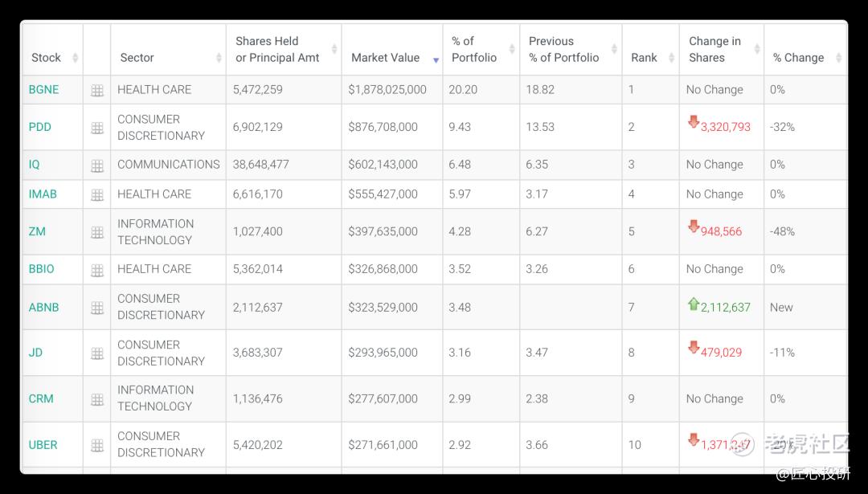Sort by the Rank column header
868x494 pixels.
(x=645, y=58)
